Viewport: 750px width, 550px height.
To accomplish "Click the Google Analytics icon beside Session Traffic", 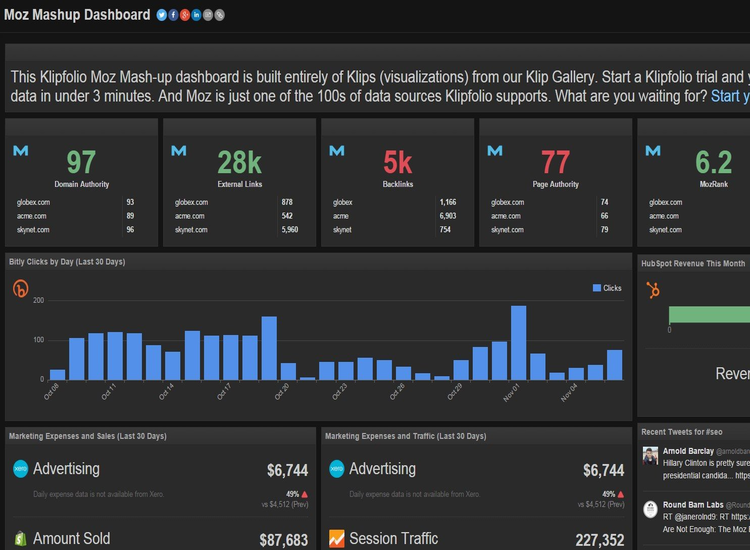I will [x=337, y=539].
